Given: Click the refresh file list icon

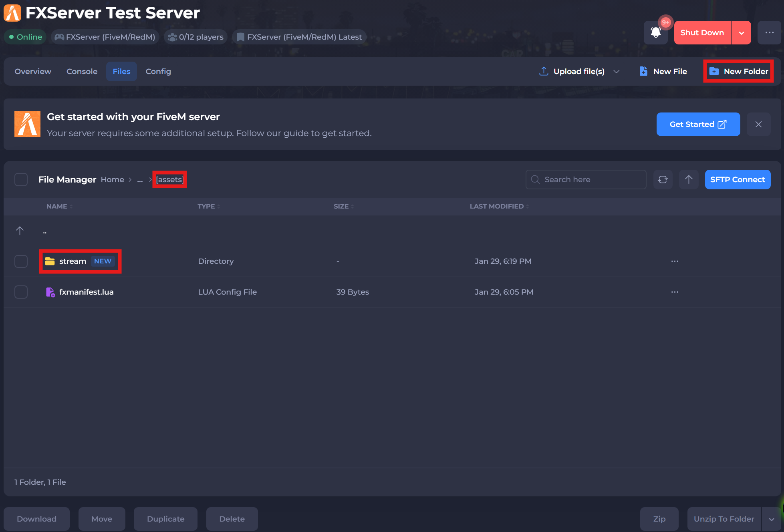Looking at the screenshot, I should point(663,179).
